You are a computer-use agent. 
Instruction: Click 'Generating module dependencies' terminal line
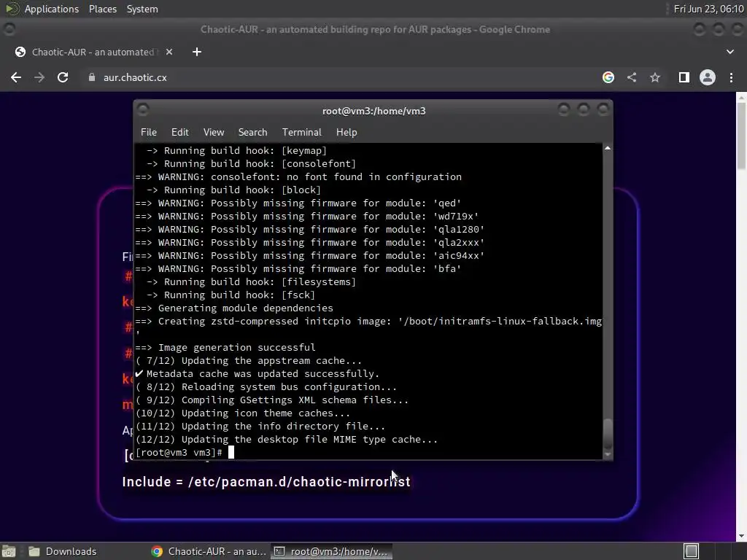click(x=234, y=308)
